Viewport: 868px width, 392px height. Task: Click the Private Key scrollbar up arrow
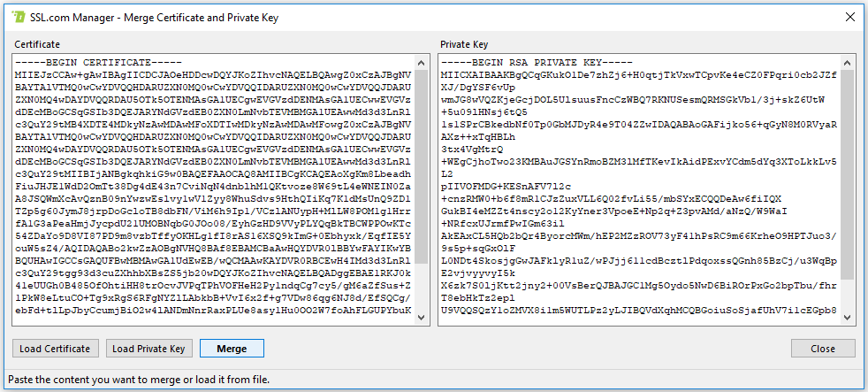848,63
